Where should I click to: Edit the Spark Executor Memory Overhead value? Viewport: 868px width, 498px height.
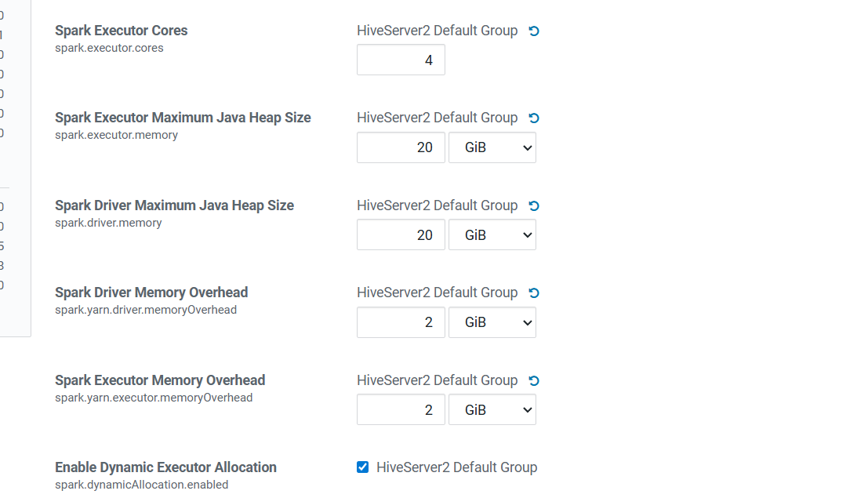pos(401,410)
